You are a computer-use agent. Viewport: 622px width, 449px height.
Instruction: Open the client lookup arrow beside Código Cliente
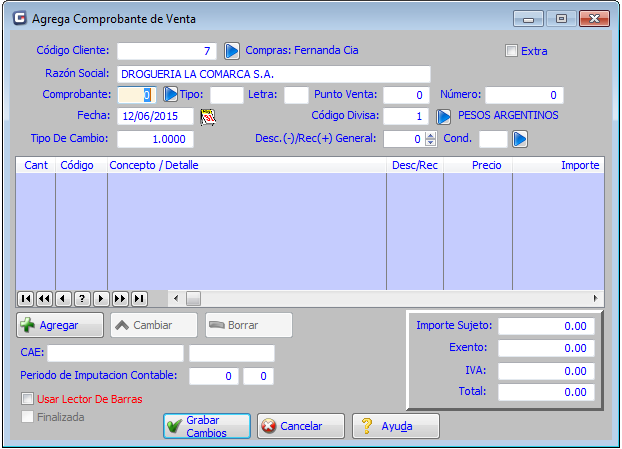pos(231,50)
